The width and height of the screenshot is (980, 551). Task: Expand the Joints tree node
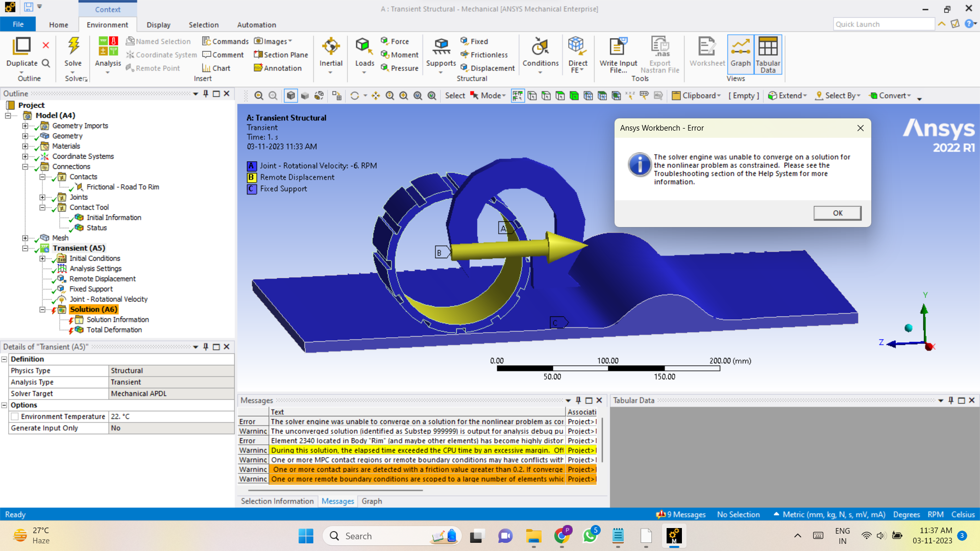(x=42, y=197)
